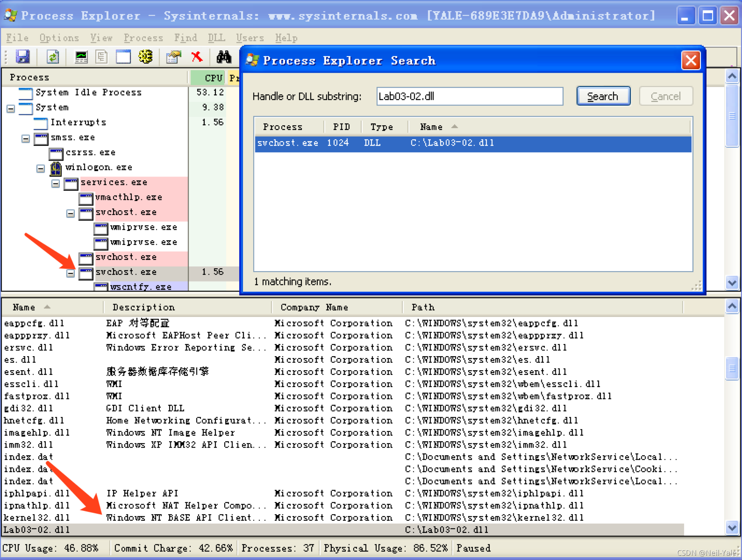
Task: Click the binoculars Find icon
Action: click(224, 57)
